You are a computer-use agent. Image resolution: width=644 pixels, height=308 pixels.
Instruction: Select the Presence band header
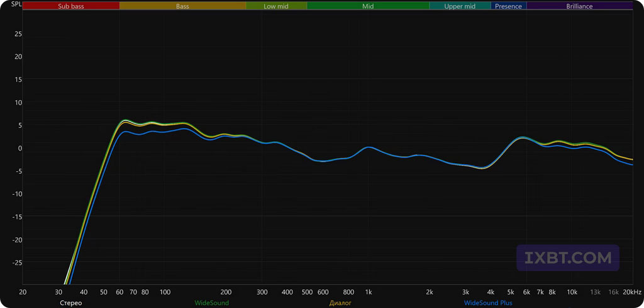point(508,6)
